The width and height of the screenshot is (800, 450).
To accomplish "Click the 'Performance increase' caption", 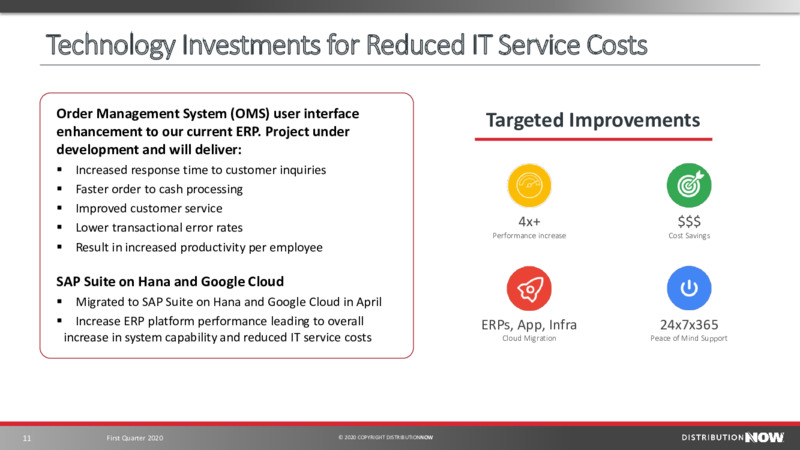I will (529, 236).
